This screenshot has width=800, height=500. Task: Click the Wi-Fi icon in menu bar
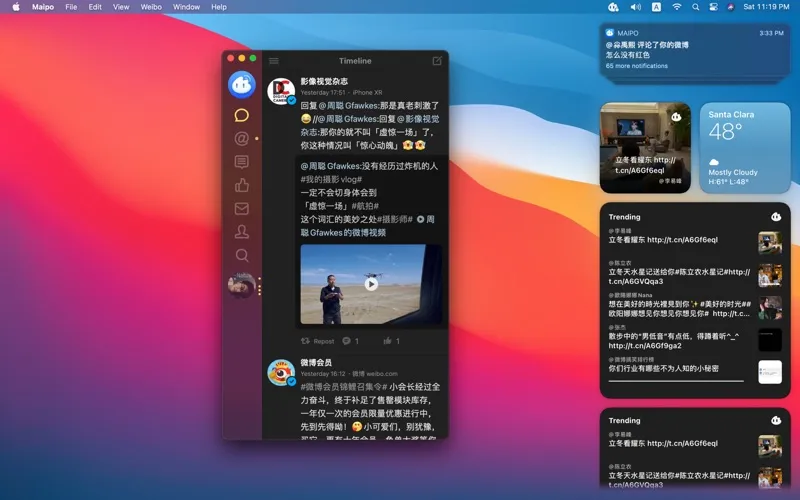pos(677,7)
